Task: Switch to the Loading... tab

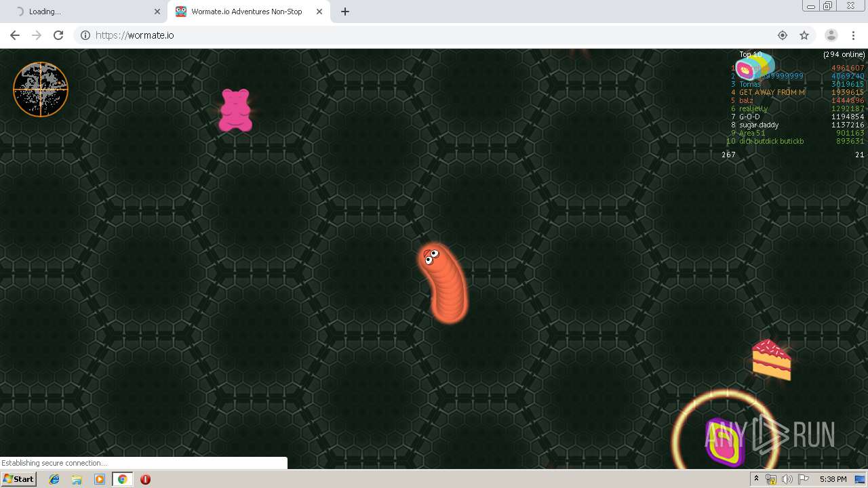Action: [x=83, y=12]
